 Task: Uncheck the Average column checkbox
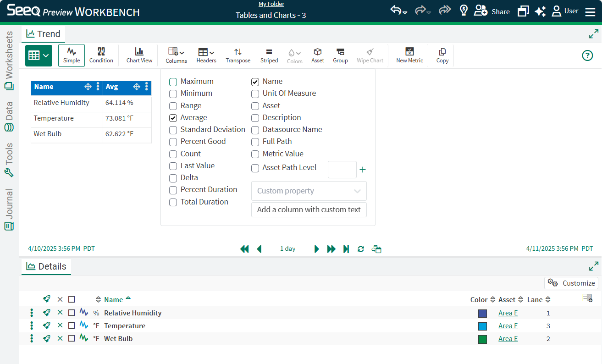coord(173,118)
